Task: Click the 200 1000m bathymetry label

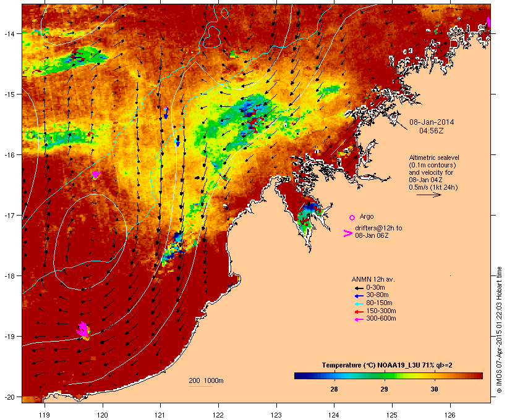Action: click(206, 380)
